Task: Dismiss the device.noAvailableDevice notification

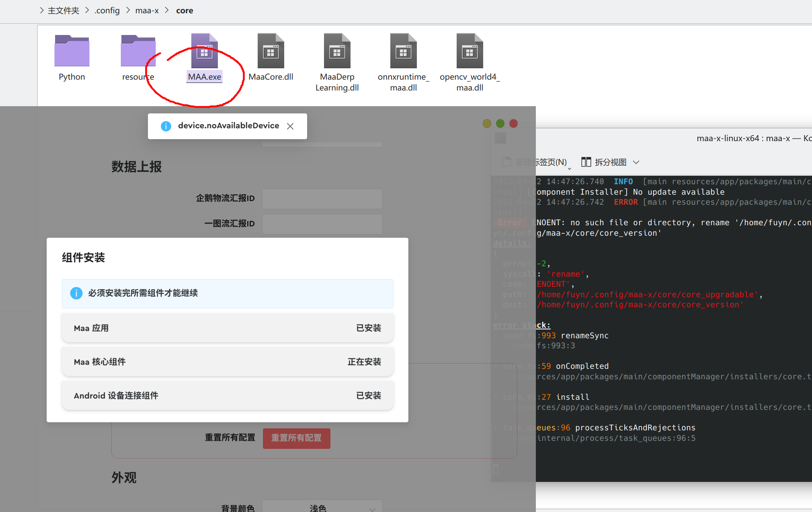Action: pyautogui.click(x=290, y=126)
